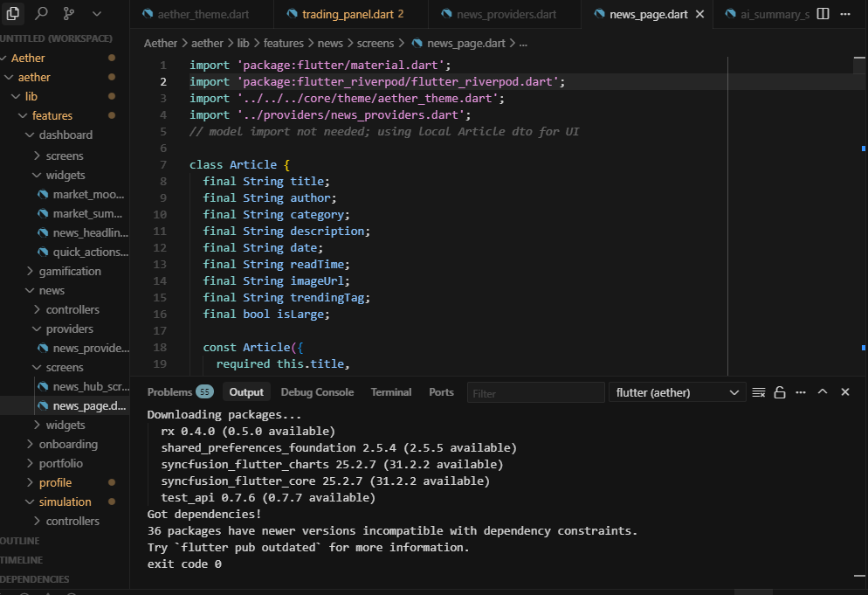The width and height of the screenshot is (868, 595).
Task: Open the Source Control branch icon
Action: [x=69, y=14]
